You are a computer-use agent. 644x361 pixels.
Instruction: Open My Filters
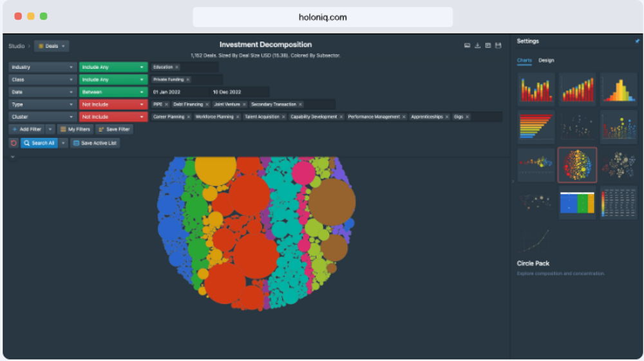[75, 129]
